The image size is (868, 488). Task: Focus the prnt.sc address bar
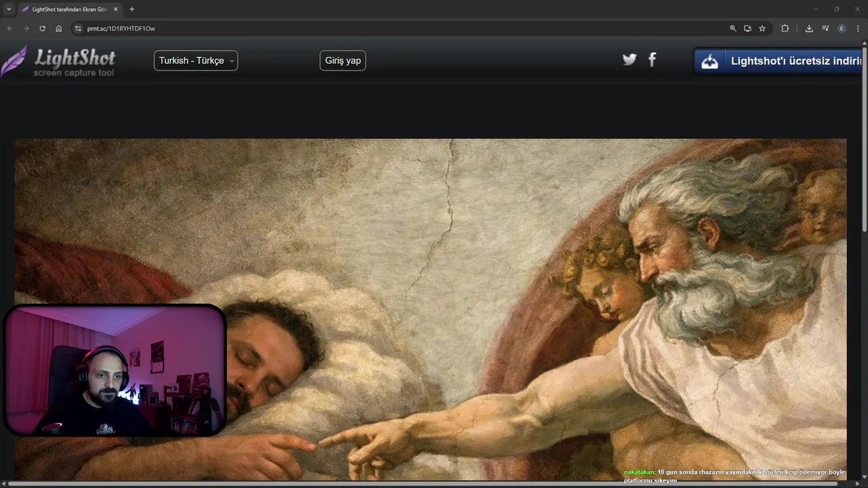point(400,28)
